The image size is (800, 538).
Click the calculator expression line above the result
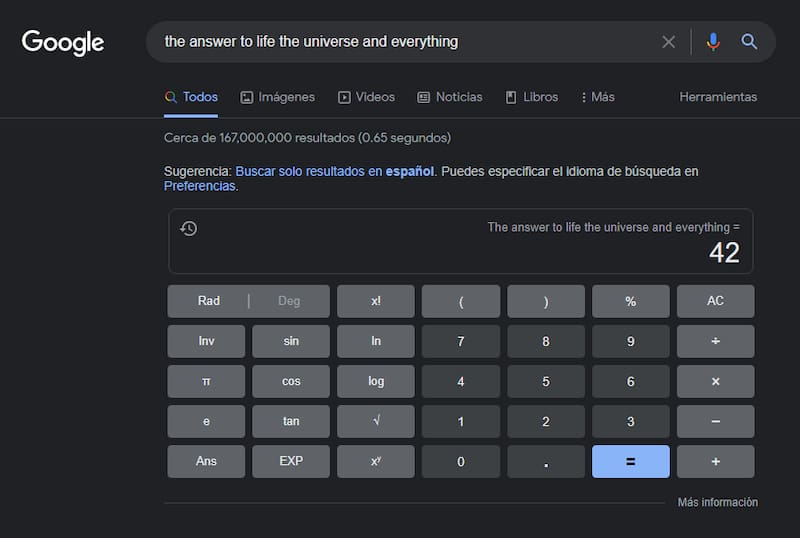pos(613,227)
